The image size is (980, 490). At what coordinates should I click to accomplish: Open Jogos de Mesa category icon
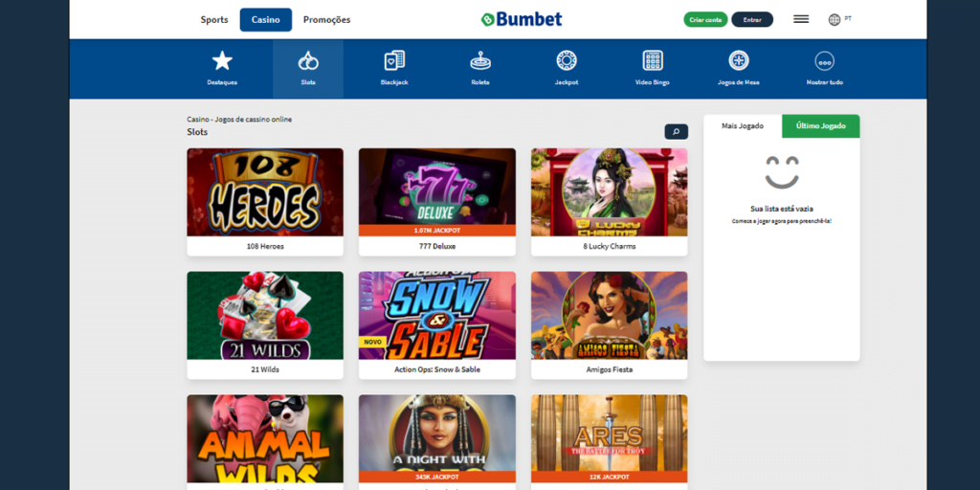point(739,60)
